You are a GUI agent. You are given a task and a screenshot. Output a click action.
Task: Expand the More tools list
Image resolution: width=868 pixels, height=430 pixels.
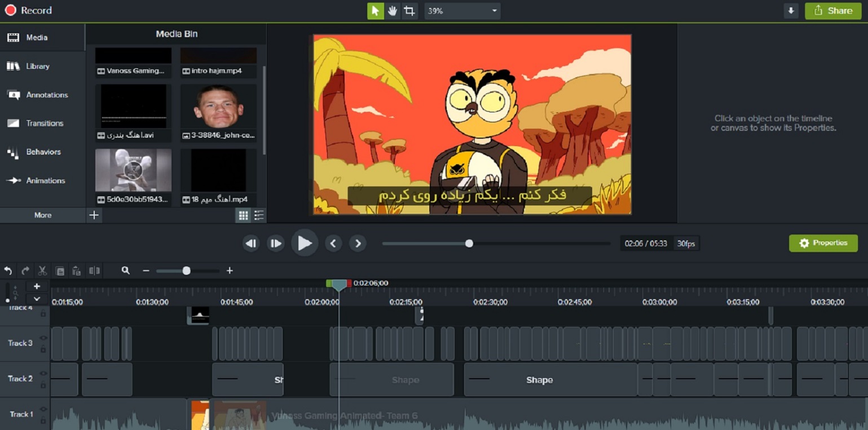[43, 215]
